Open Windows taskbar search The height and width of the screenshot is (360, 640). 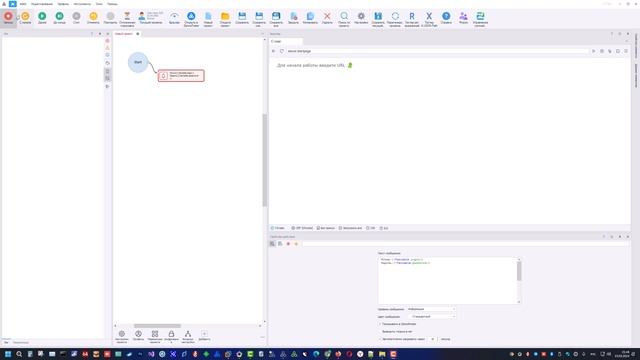tap(19, 354)
